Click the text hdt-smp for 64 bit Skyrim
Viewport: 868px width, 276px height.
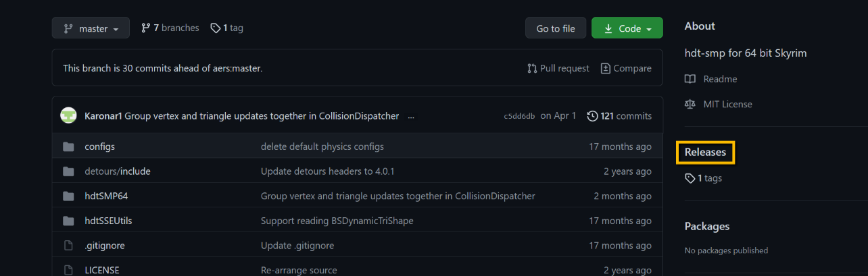746,53
